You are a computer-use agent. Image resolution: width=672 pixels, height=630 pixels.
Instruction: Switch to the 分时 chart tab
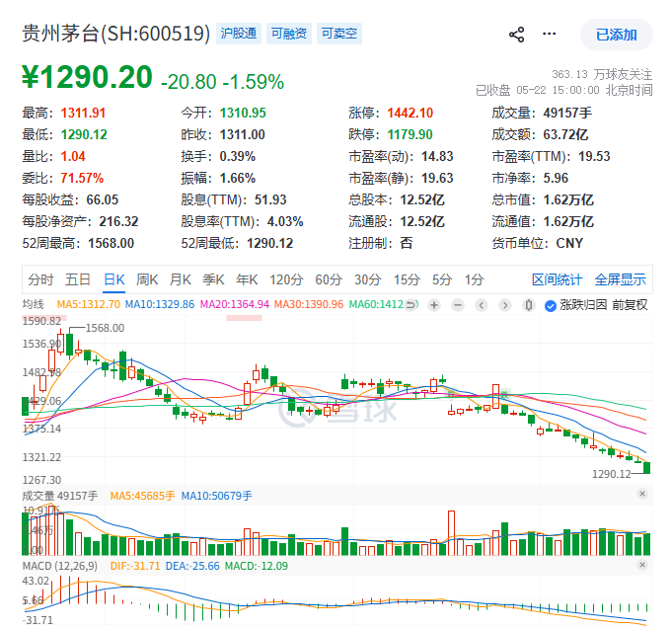(40, 279)
